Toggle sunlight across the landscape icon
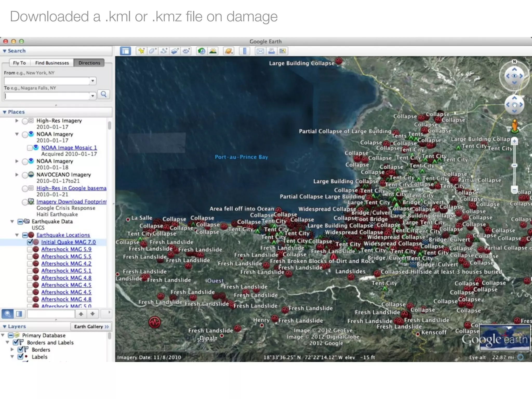 click(213, 51)
